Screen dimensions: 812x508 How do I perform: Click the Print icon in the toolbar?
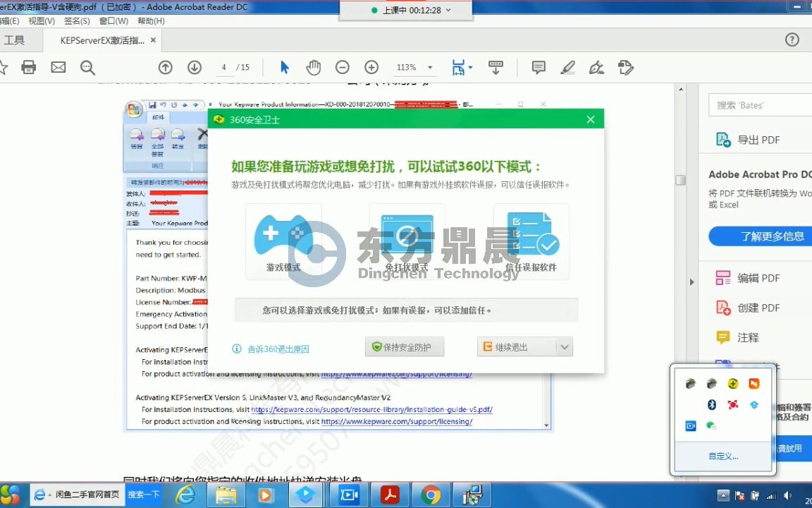(27, 67)
